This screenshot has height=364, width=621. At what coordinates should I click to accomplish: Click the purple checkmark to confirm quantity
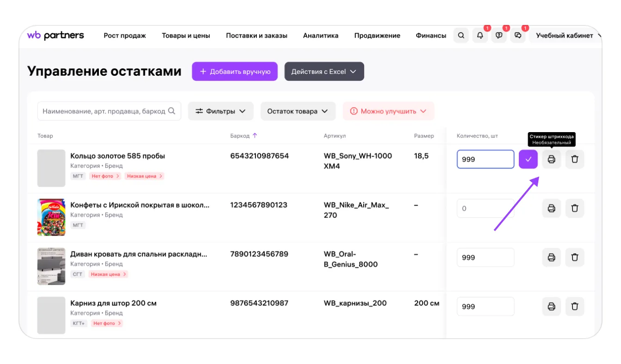[x=528, y=159]
